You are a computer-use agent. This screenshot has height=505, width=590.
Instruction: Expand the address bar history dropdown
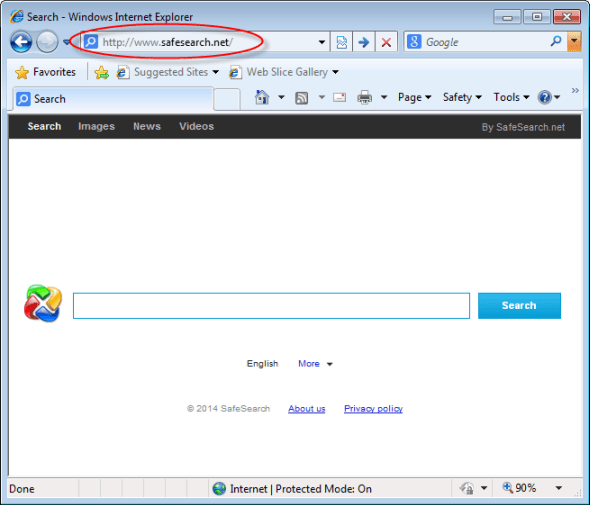[322, 42]
